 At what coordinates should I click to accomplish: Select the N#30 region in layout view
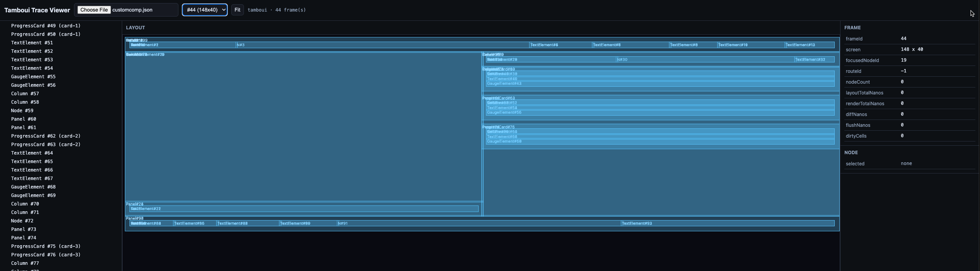pos(704,60)
